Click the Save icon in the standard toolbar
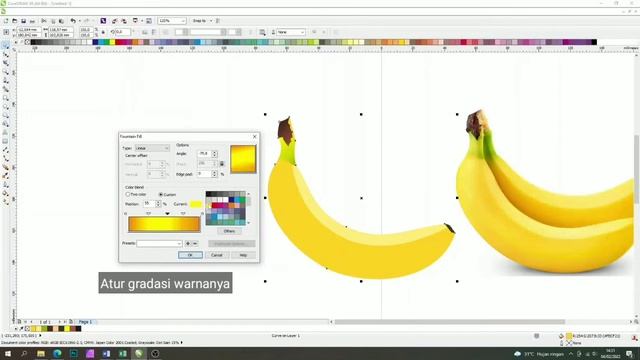Screen dimensions: 640x360 point(24,21)
